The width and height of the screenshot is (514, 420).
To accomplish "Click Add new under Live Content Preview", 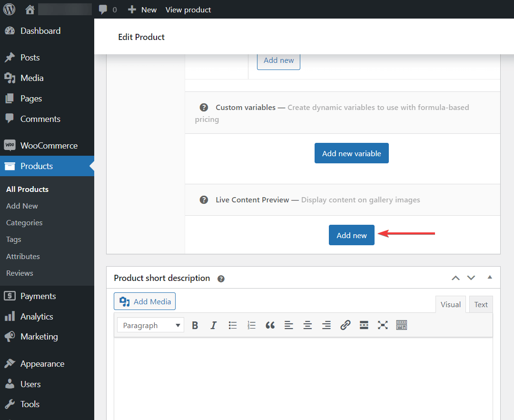I will pyautogui.click(x=351, y=235).
